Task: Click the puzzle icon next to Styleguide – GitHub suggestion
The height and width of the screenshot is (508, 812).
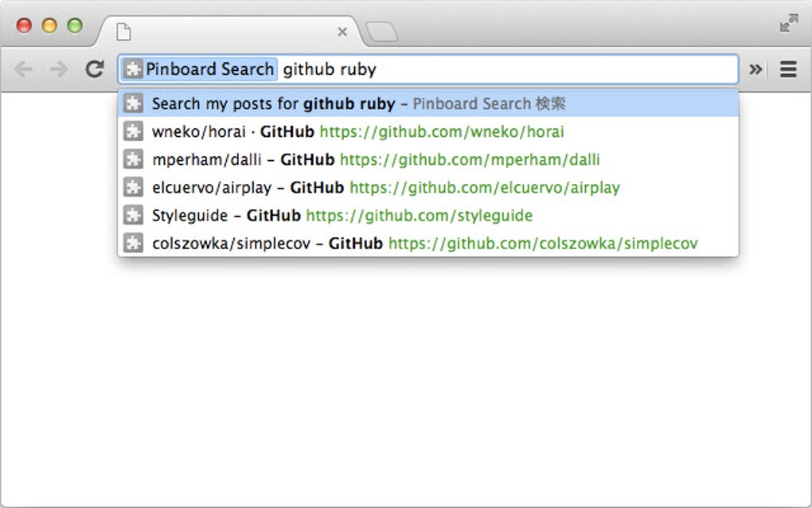Action: pyautogui.click(x=132, y=215)
